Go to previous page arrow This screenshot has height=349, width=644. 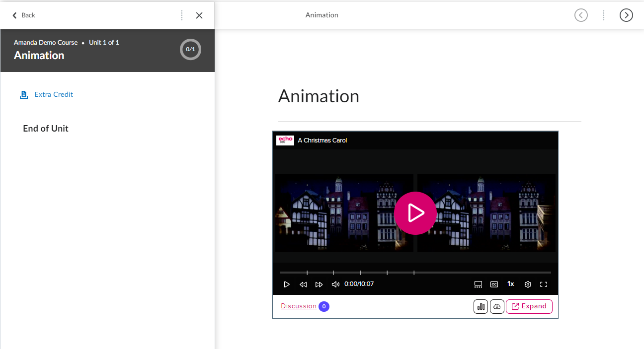[x=581, y=15]
